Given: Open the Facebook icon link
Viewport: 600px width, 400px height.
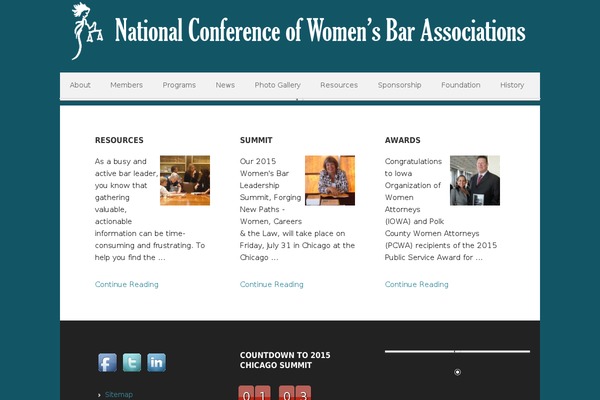Looking at the screenshot, I should (107, 362).
